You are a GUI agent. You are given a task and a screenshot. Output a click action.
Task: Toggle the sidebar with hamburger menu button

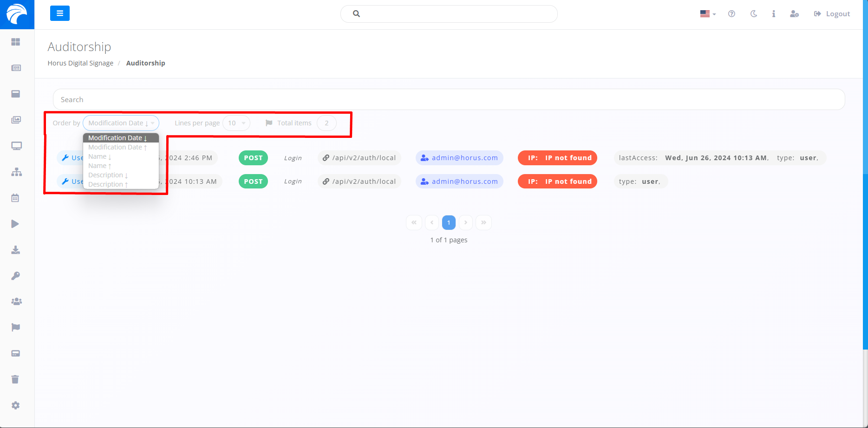tap(60, 13)
